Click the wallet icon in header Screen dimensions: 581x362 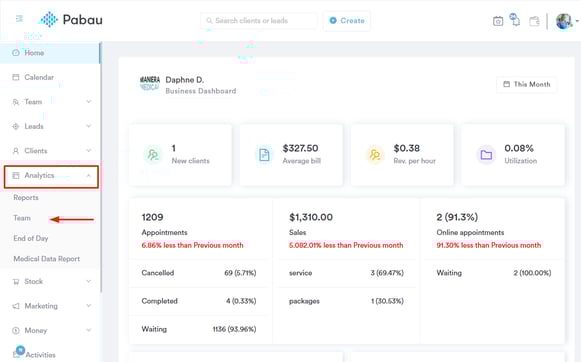(534, 21)
